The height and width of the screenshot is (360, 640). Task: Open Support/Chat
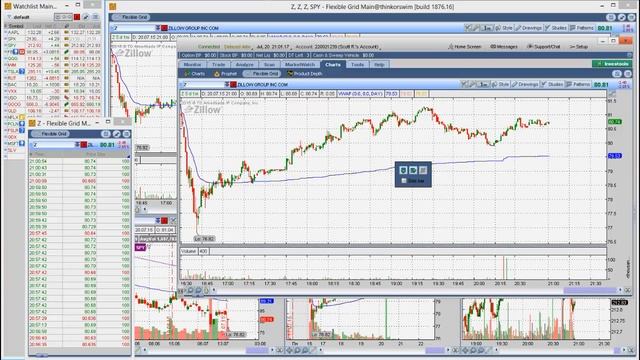[543, 47]
